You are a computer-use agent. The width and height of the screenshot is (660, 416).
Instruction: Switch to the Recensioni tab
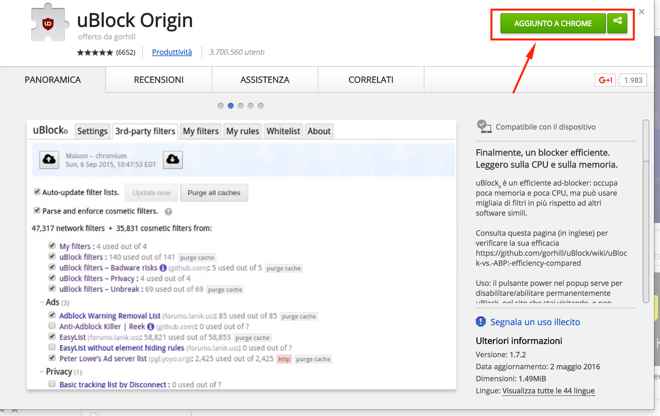point(159,80)
